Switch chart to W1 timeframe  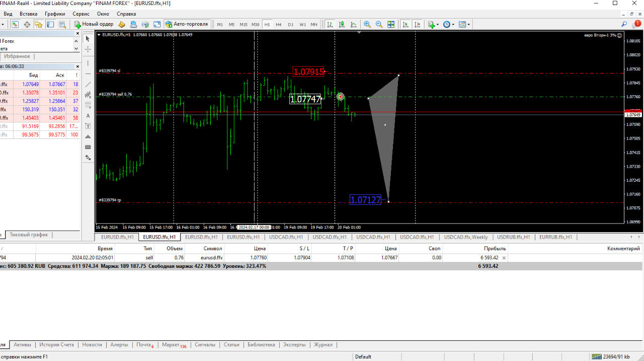coord(302,24)
